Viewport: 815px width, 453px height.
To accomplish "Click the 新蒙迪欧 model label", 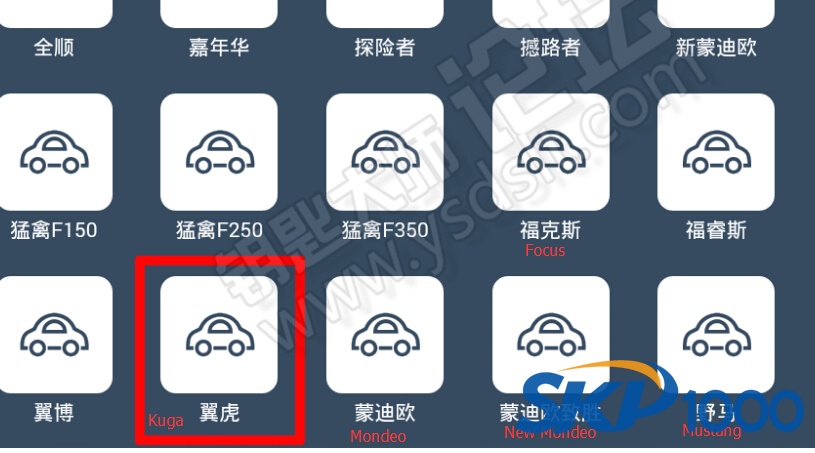I will click(x=716, y=47).
